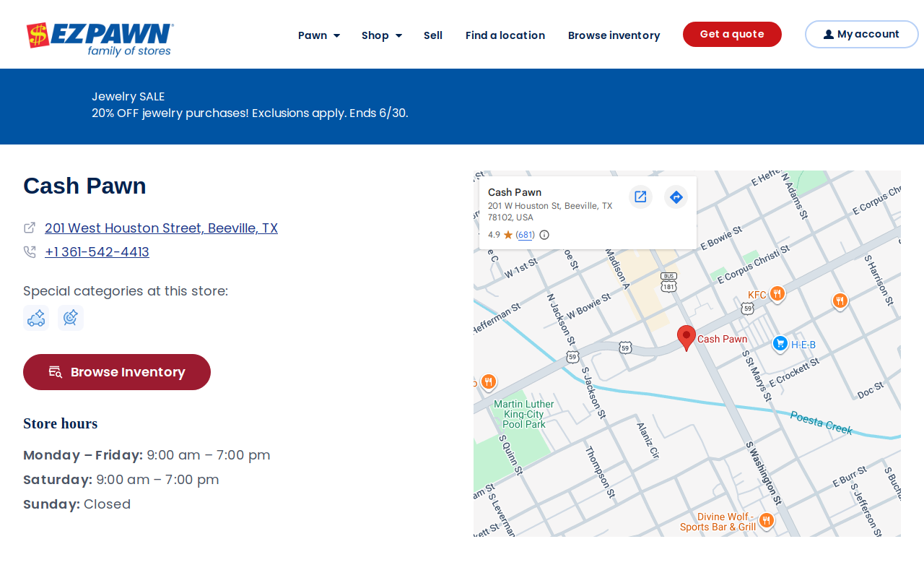The height and width of the screenshot is (578, 924).
Task: Click the Divine Wolf Sports Bar marker
Action: coord(767,520)
